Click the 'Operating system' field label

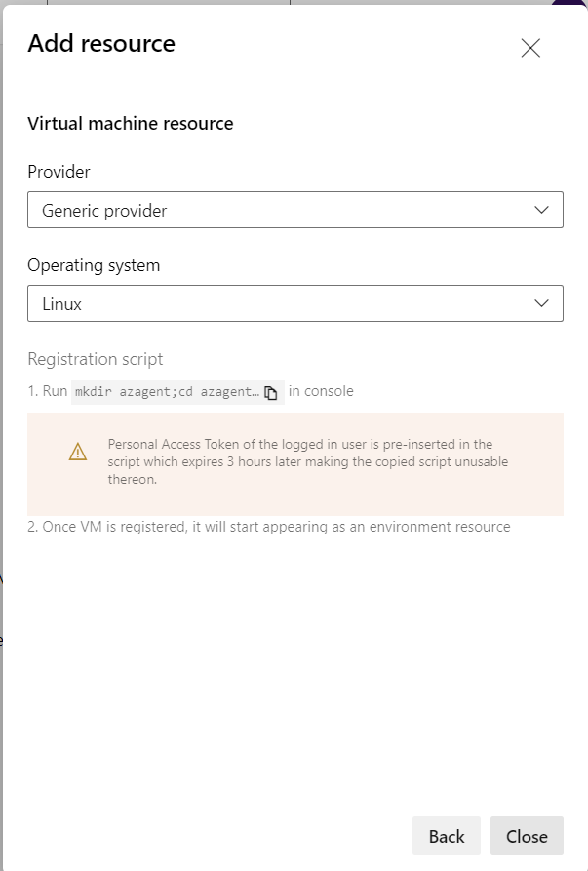[x=94, y=265]
